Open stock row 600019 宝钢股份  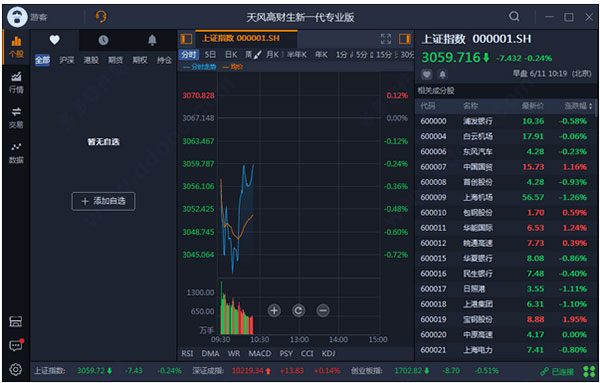(504, 319)
